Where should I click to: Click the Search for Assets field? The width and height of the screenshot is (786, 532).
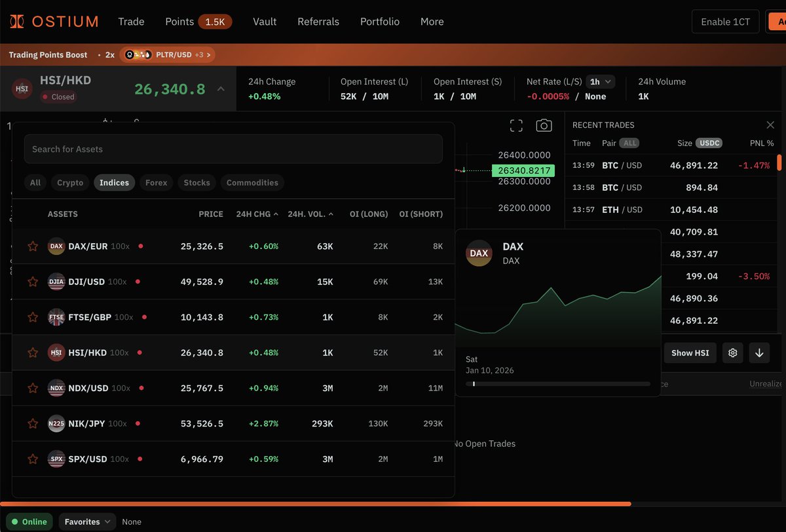[233, 149]
